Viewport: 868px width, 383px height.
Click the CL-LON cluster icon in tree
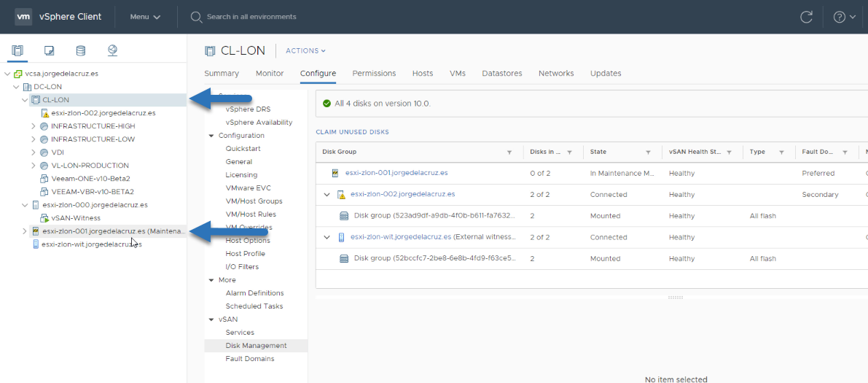click(36, 100)
